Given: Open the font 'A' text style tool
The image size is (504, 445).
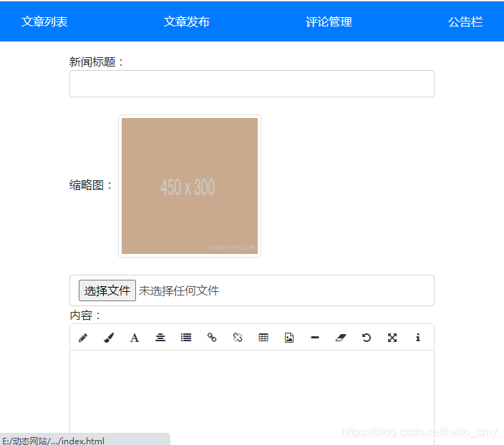Looking at the screenshot, I should [135, 338].
